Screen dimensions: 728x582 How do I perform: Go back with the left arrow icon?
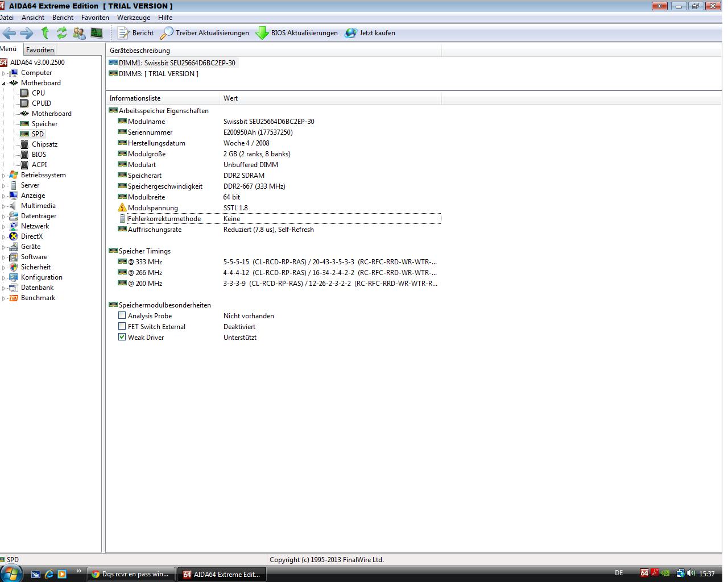[9, 33]
